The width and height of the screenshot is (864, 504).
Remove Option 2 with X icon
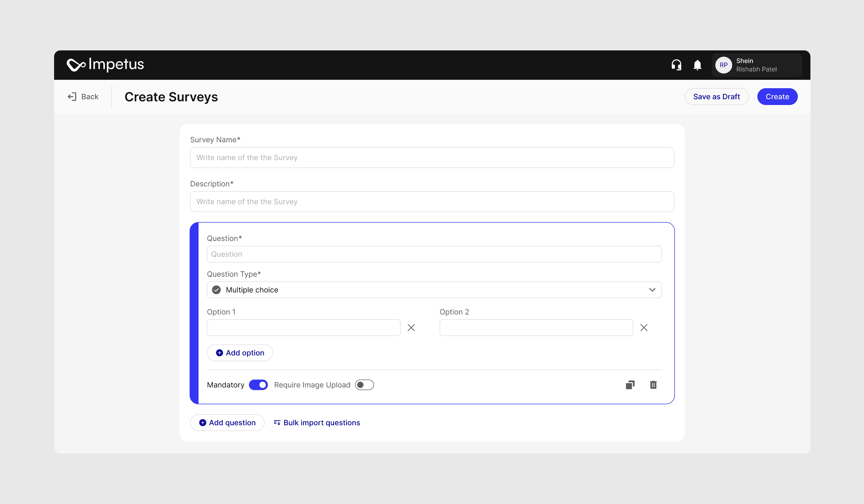[x=644, y=328]
